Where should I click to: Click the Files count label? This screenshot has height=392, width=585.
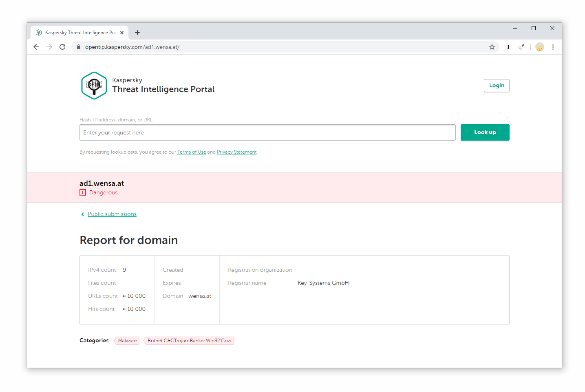[x=102, y=283]
